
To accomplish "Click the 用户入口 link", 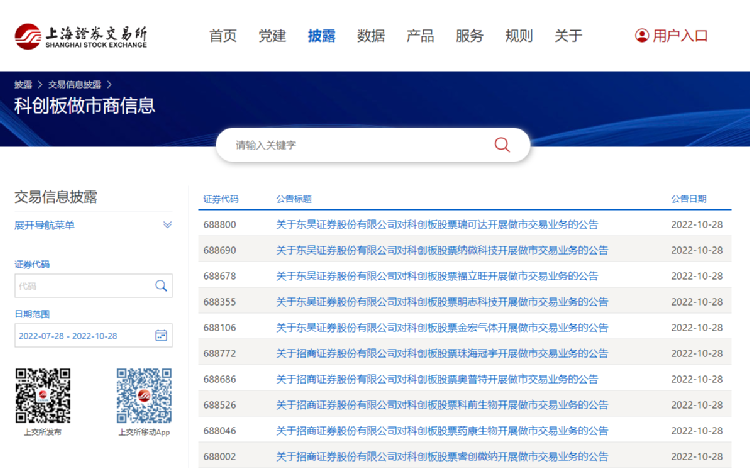I will pos(680,35).
